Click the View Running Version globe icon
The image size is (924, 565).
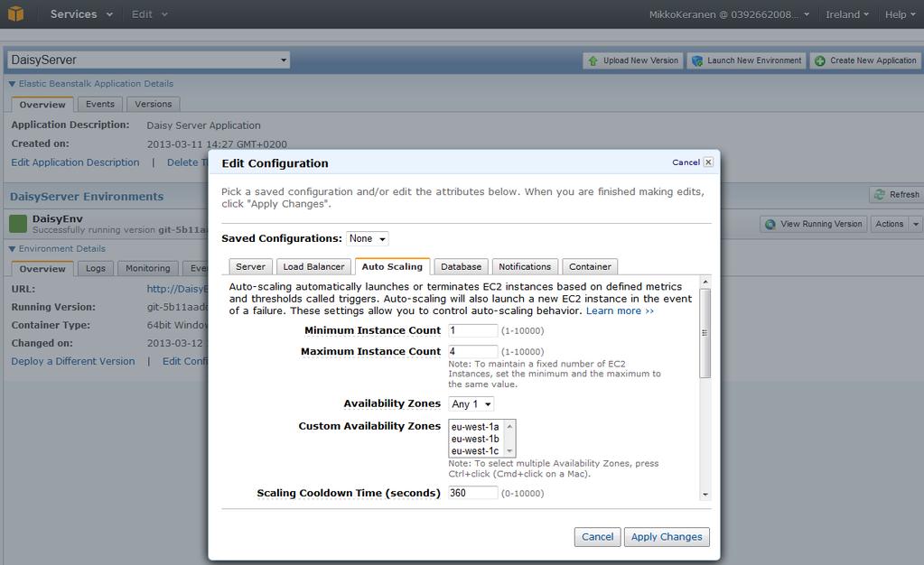point(770,224)
